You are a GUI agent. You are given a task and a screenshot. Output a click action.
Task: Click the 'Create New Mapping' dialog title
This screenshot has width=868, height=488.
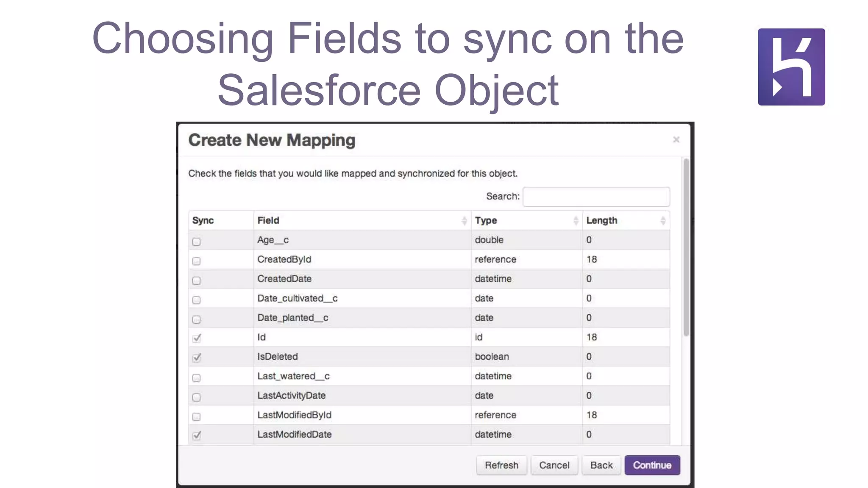tap(272, 140)
